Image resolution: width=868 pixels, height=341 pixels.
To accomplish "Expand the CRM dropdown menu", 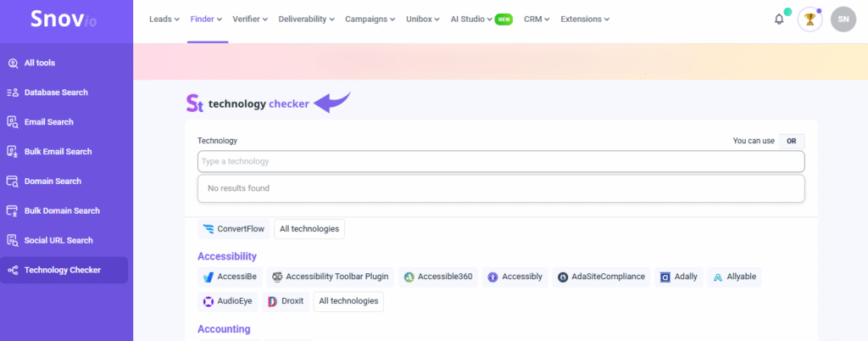I will pyautogui.click(x=537, y=19).
